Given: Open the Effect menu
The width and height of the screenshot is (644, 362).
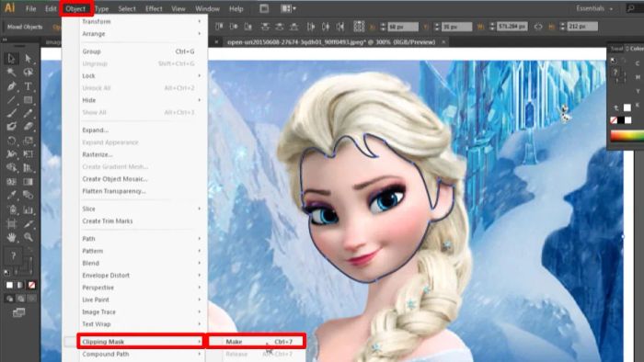Looking at the screenshot, I should coord(154,8).
